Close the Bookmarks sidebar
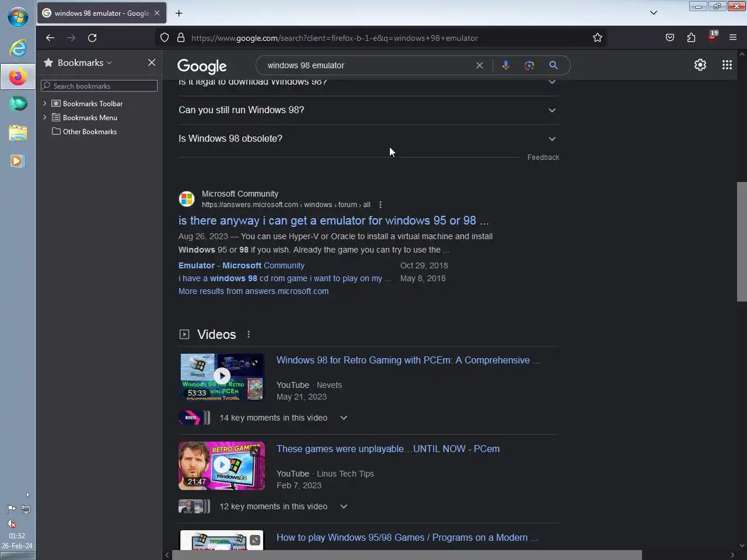The height and width of the screenshot is (560, 747). coord(152,62)
